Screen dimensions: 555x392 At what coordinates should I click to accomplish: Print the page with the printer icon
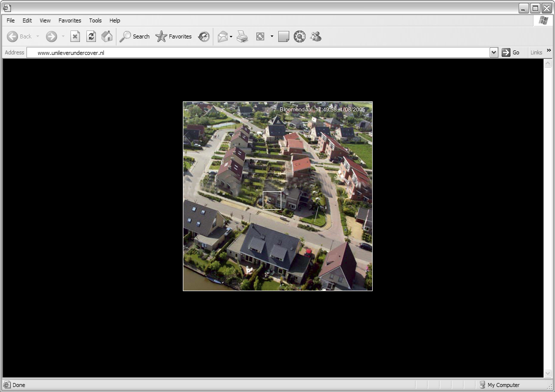[242, 36]
